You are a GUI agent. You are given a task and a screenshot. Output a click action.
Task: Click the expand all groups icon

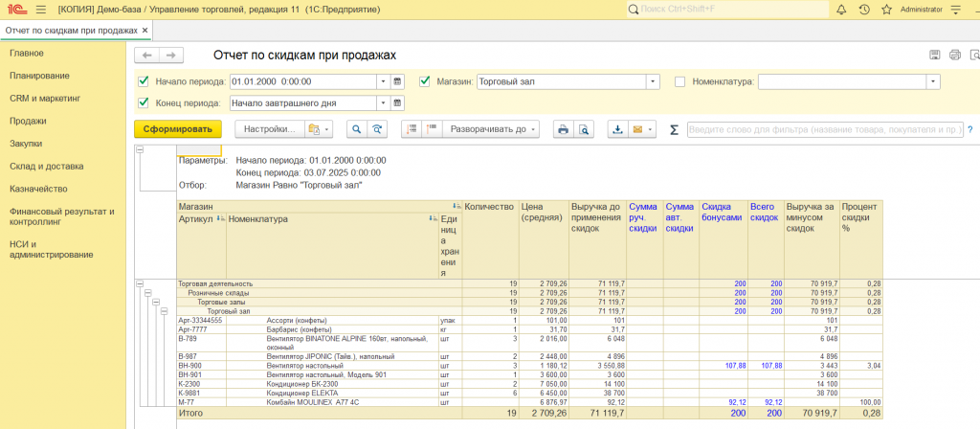pos(432,129)
